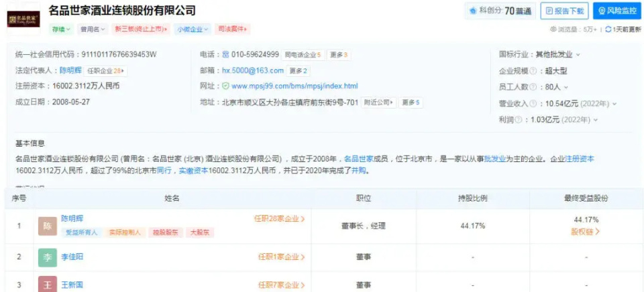
Task: Click the telephone icon beside 010-59624999
Action: [x=225, y=54]
